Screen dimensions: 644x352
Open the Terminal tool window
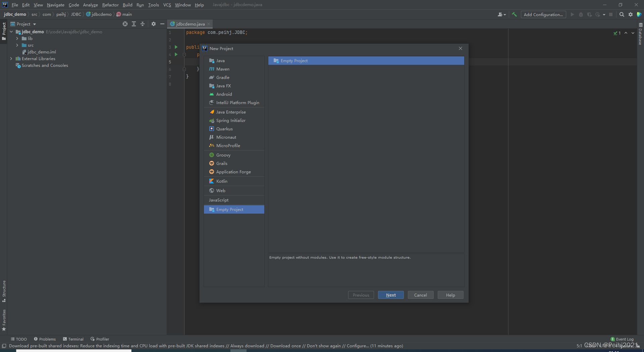click(x=73, y=339)
